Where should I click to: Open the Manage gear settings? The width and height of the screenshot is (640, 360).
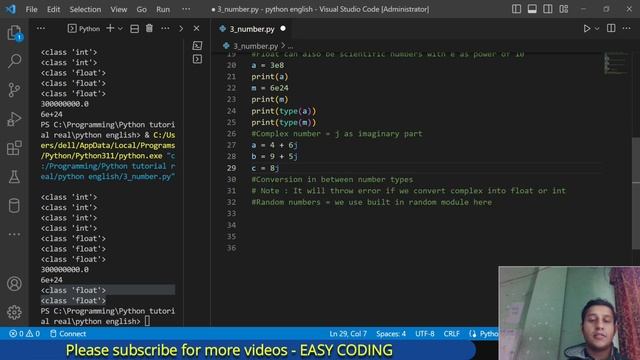(14, 312)
